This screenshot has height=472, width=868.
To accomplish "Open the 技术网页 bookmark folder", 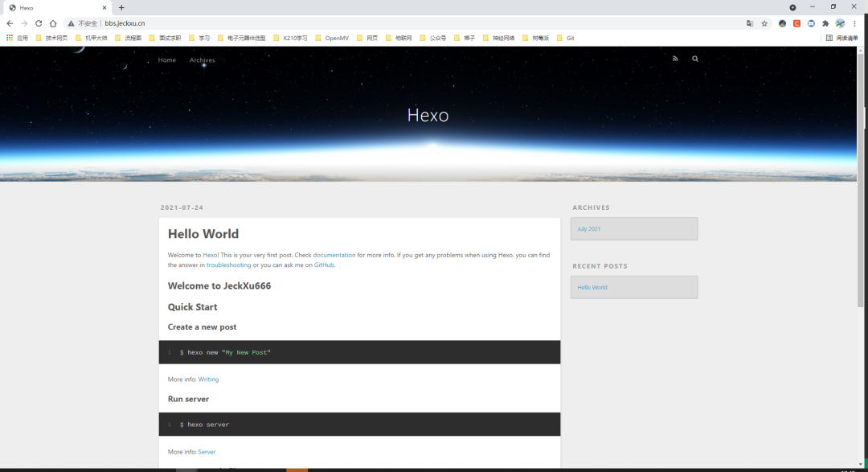I will [51, 39].
